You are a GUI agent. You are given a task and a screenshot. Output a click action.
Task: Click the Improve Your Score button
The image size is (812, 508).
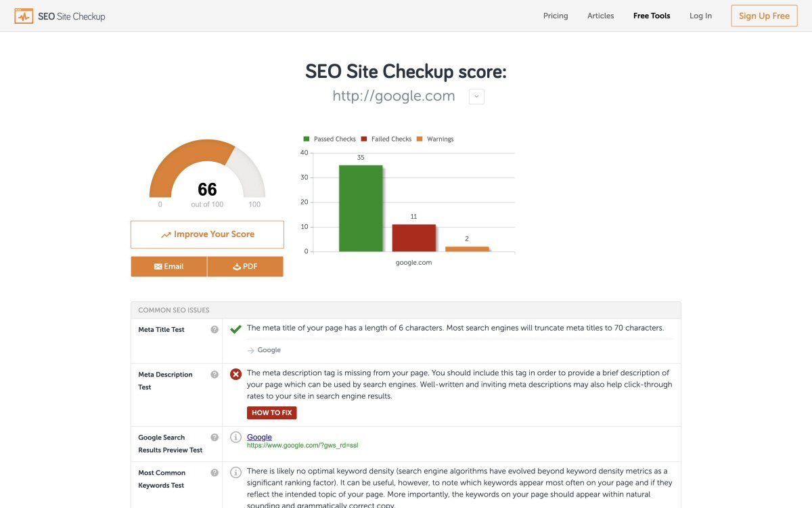tap(207, 234)
